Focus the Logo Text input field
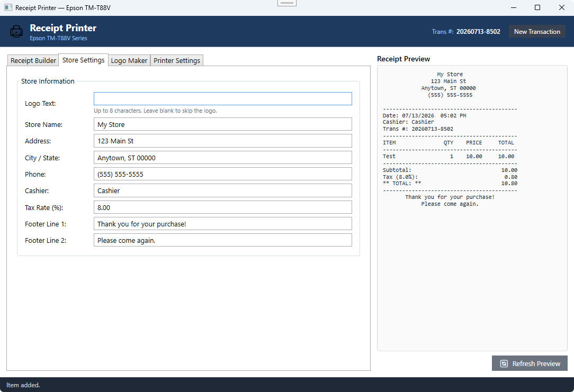 [222, 99]
